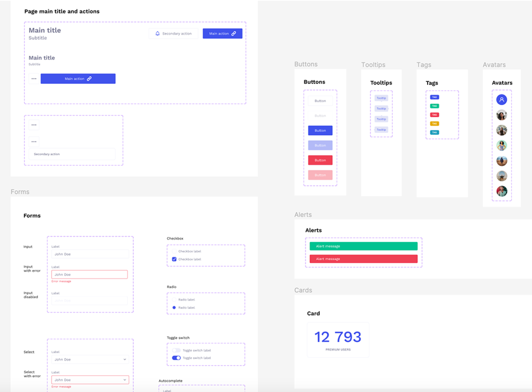Click the selected blue Radio label option
Image resolution: width=532 pixels, height=392 pixels.
pyautogui.click(x=174, y=308)
